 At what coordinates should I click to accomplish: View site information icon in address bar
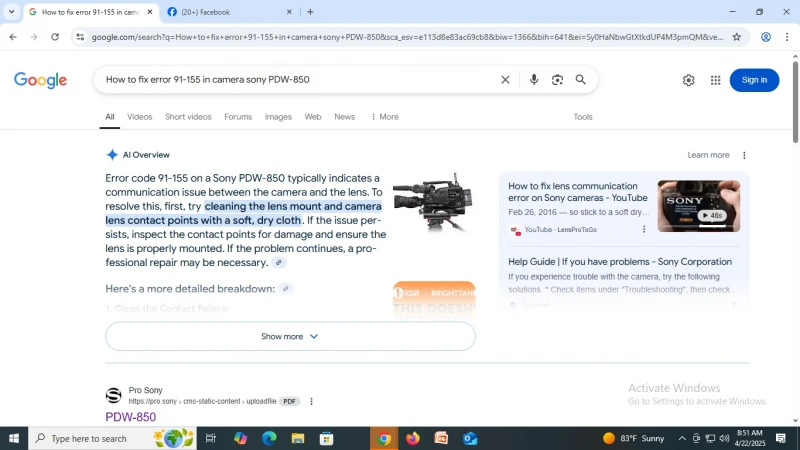(x=80, y=37)
